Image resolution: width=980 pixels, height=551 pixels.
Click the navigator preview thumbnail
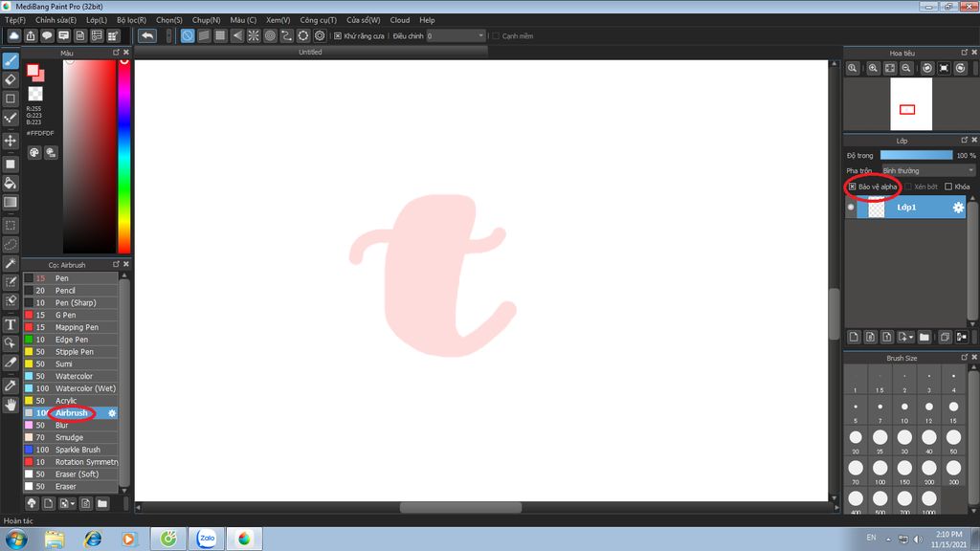click(x=911, y=103)
